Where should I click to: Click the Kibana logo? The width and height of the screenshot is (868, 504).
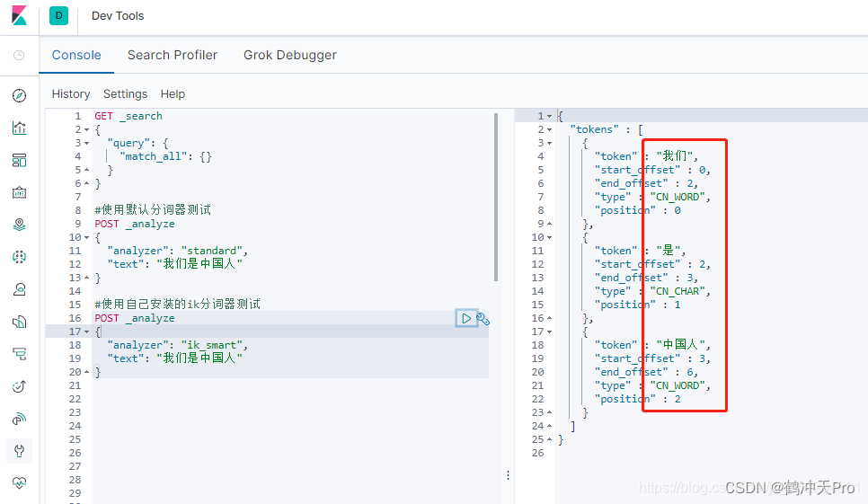tap(20, 15)
